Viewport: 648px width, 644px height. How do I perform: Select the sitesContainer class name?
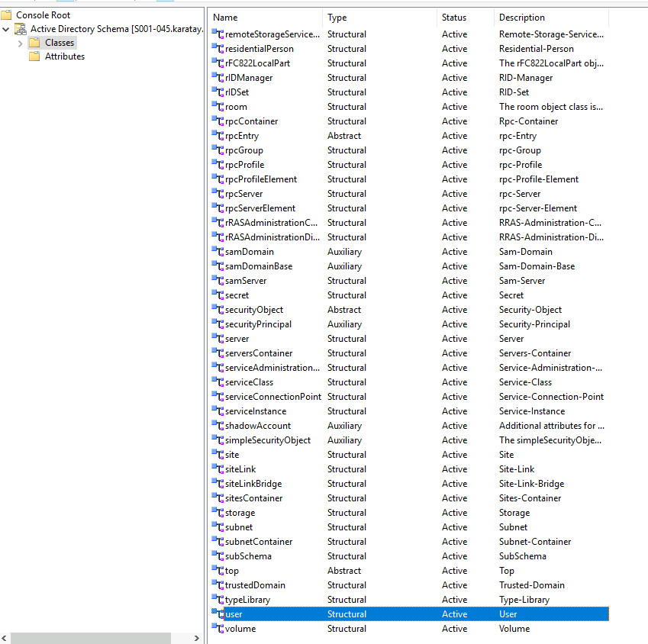(x=253, y=497)
